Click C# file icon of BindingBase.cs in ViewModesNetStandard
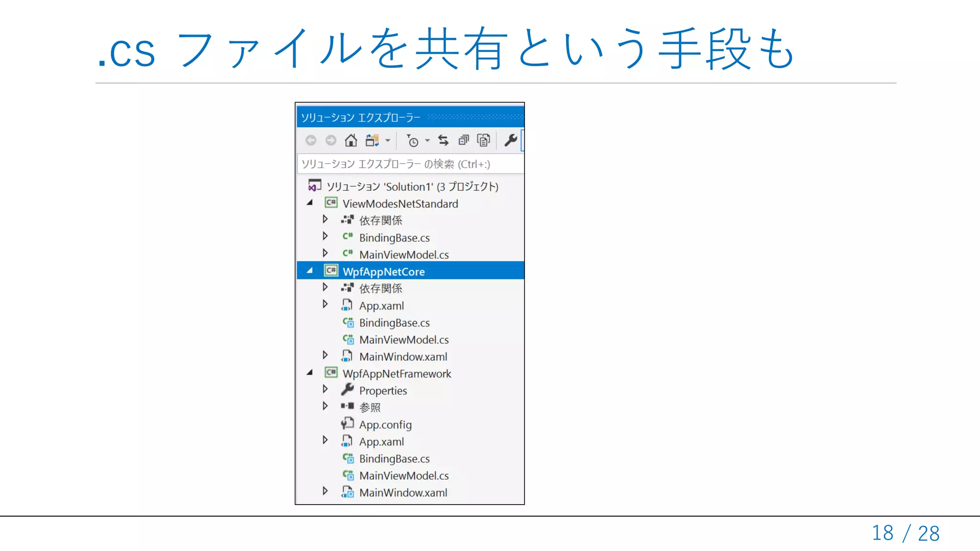 point(347,237)
